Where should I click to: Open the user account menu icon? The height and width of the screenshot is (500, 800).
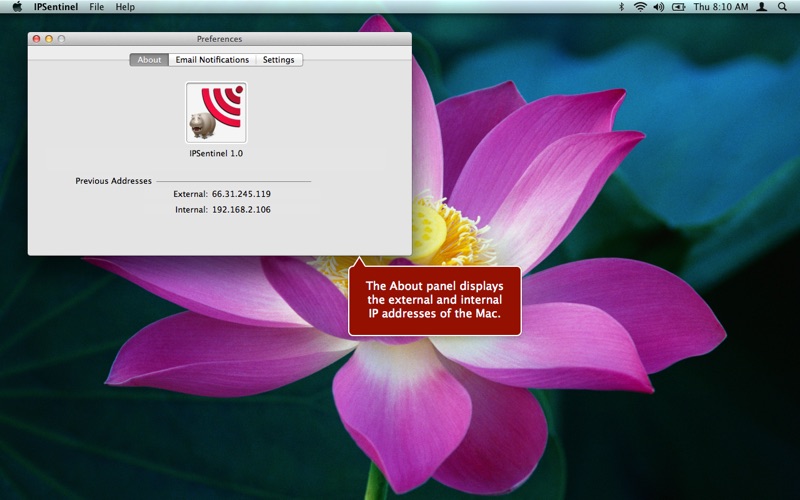(762, 7)
